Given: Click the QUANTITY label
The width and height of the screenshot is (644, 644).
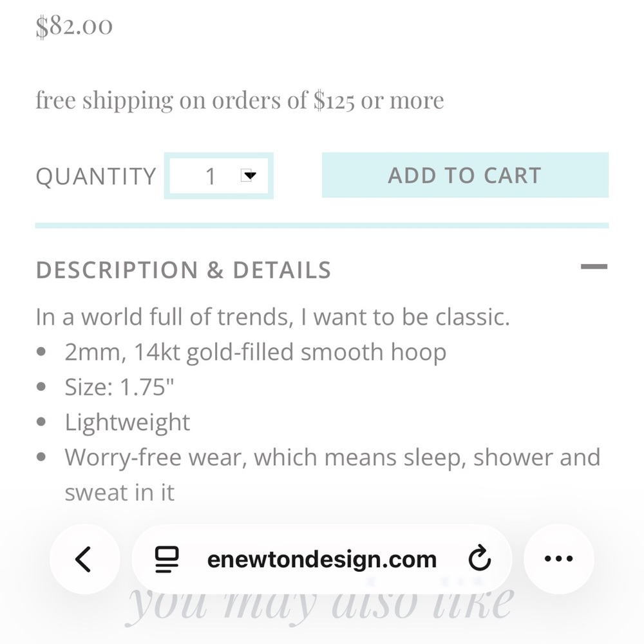Looking at the screenshot, I should (x=96, y=176).
